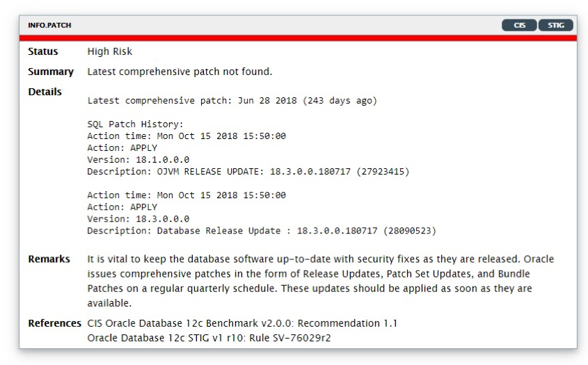Click the Details label

pos(45,92)
